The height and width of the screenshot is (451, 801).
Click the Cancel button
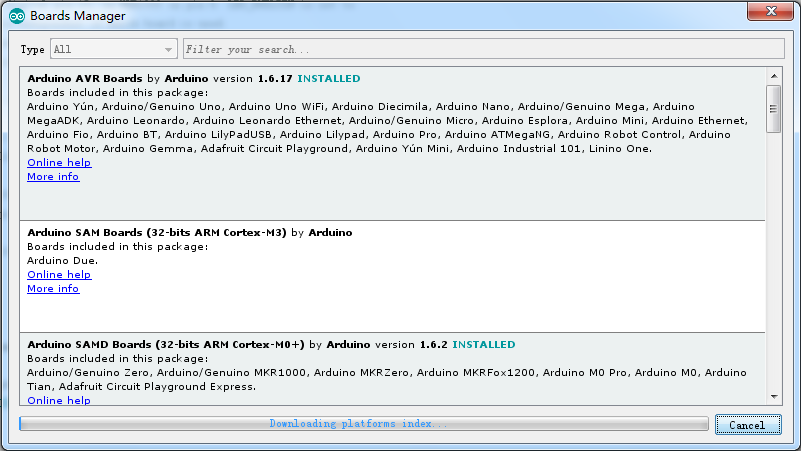748,425
